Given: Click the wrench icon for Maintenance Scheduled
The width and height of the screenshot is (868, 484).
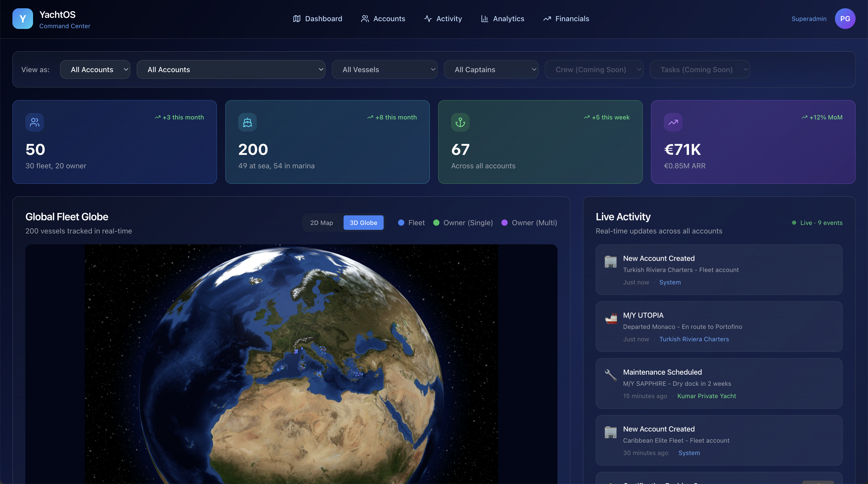Looking at the screenshot, I should point(610,375).
